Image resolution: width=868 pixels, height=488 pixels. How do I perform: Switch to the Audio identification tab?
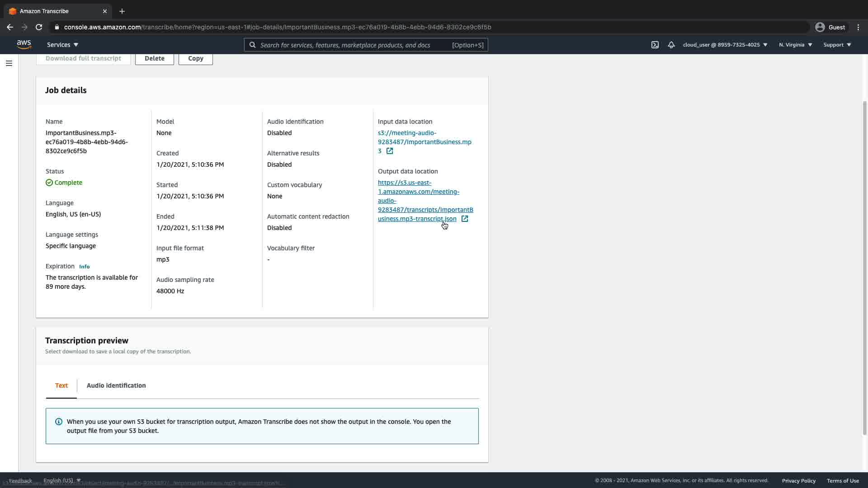coord(116,385)
